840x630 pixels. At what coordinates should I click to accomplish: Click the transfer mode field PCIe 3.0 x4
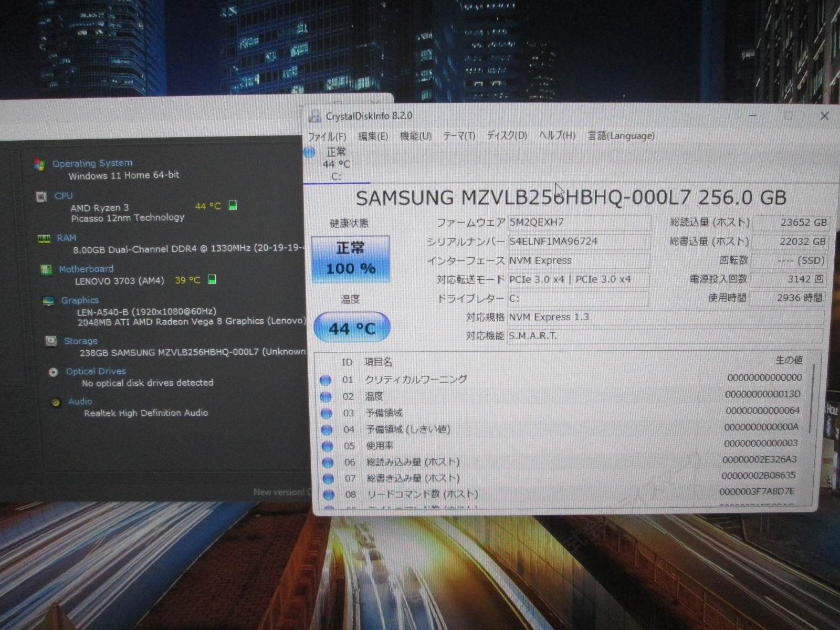coord(579,280)
